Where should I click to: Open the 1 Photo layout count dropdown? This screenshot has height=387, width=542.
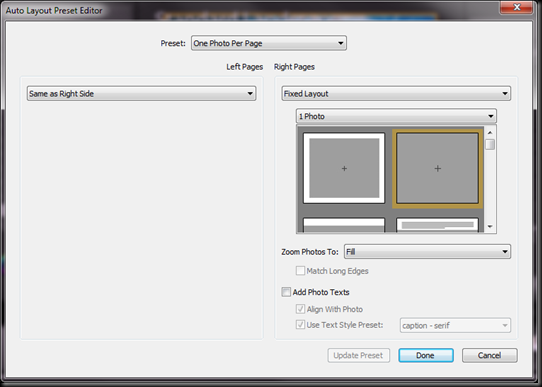point(396,116)
